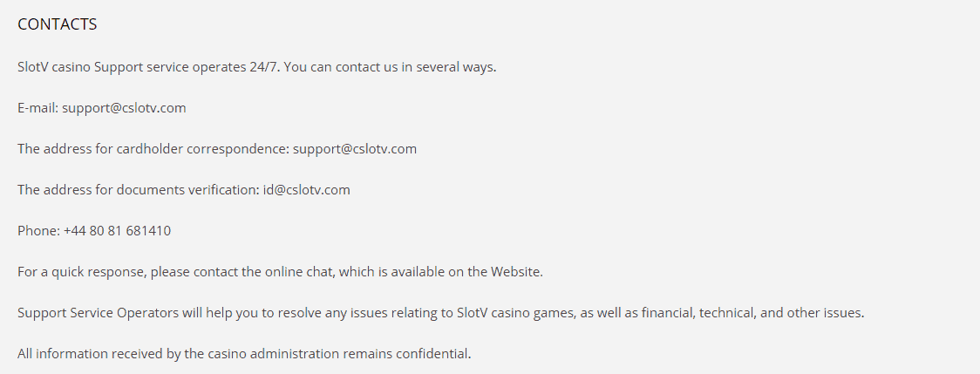This screenshot has width=980, height=374.
Task: Click 'financial, technical, and other issues' text
Action: pyautogui.click(x=744, y=313)
